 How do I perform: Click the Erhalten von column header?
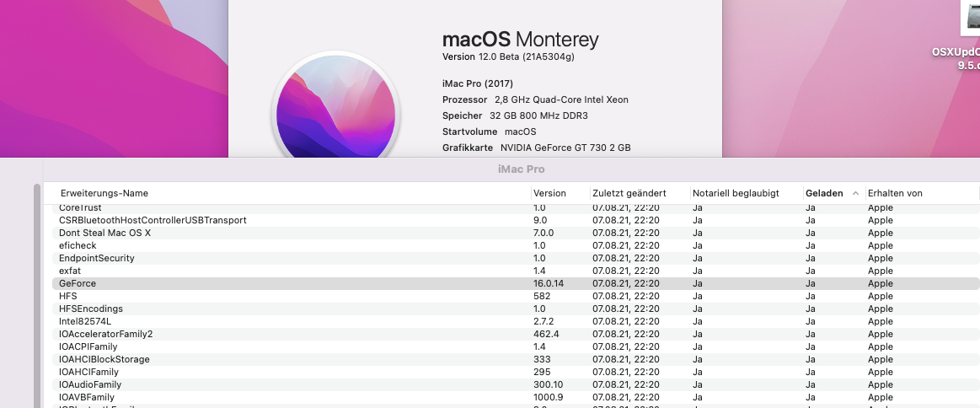(895, 193)
